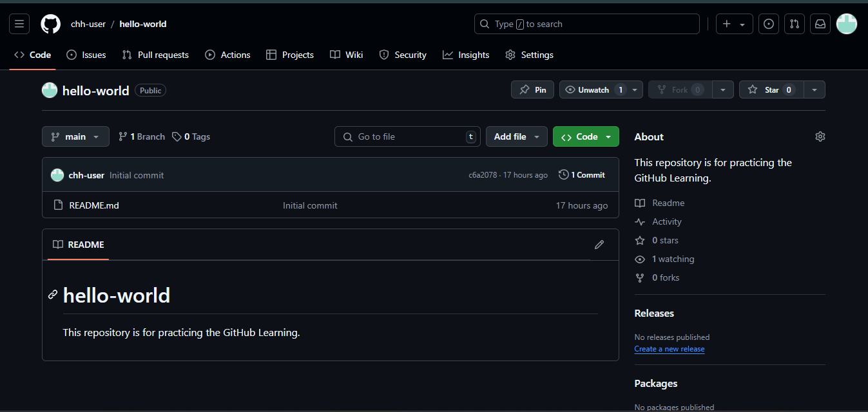
Task: Open pull requests icon in header
Action: 795,24
